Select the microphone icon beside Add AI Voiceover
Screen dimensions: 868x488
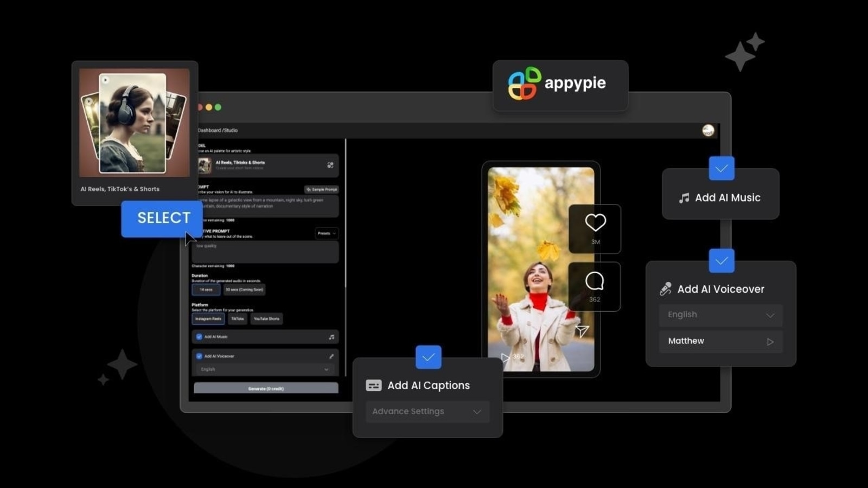[x=666, y=288]
